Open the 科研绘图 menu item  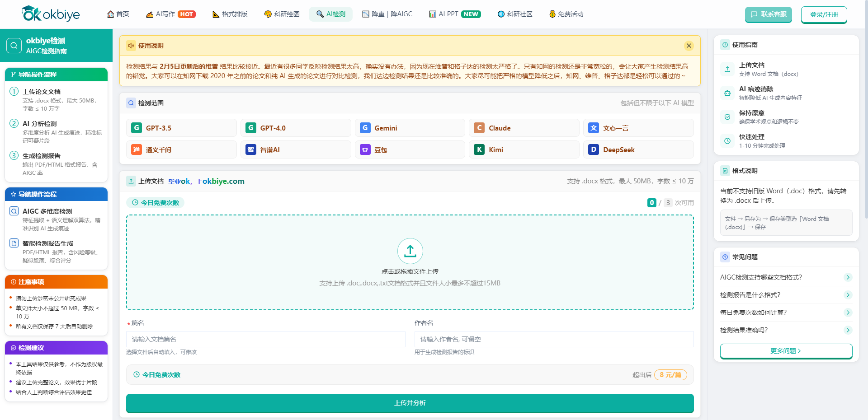(x=282, y=14)
